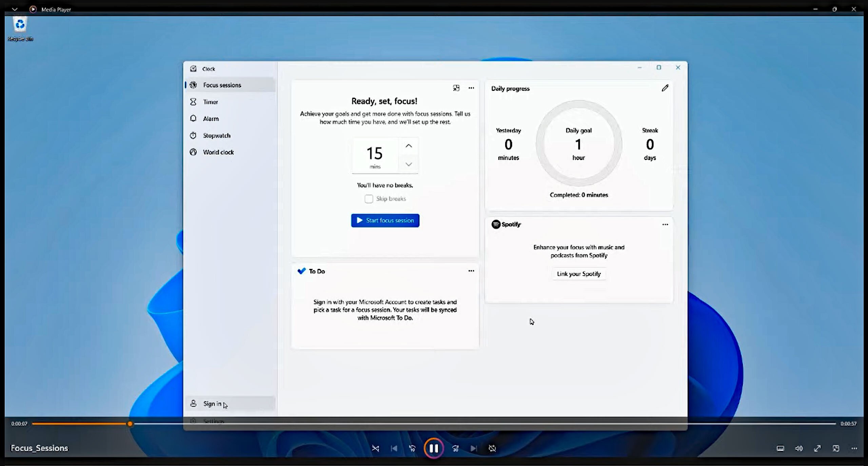Click the Spotify logo
The image size is (868, 466).
[x=506, y=224]
